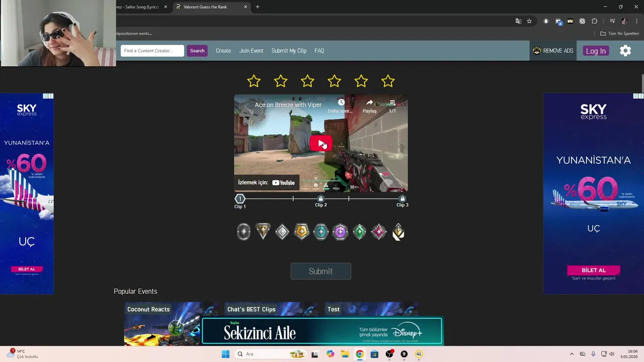Screen dimensions: 644x362
Task: Click the Submit button
Action: [321, 271]
